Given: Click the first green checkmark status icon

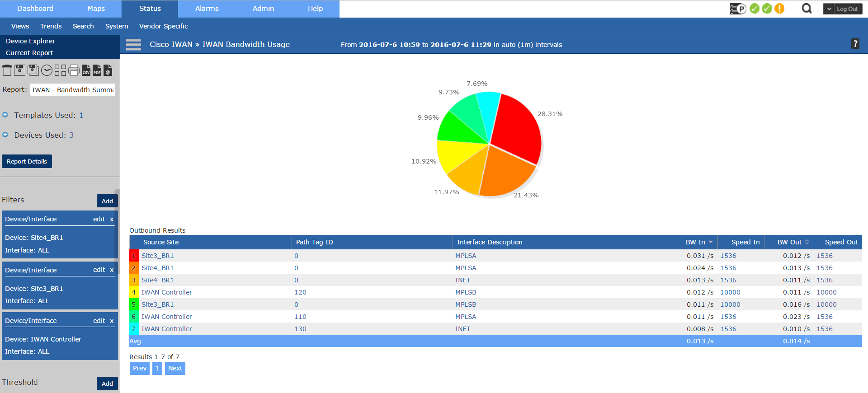Looking at the screenshot, I should pos(755,9).
